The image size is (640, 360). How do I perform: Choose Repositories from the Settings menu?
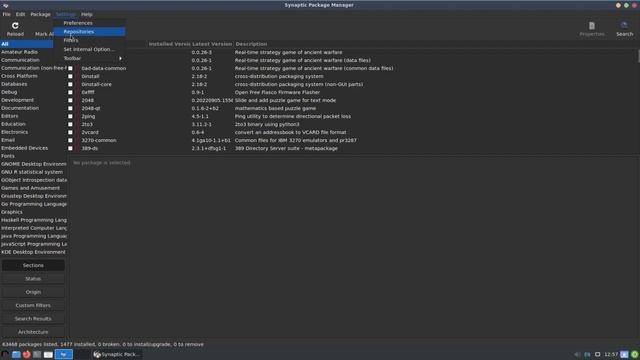[89, 32]
